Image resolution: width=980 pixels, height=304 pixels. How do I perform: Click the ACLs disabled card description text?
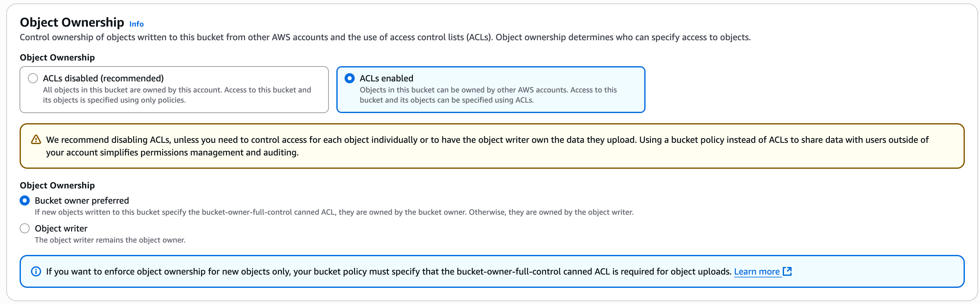coord(176,95)
